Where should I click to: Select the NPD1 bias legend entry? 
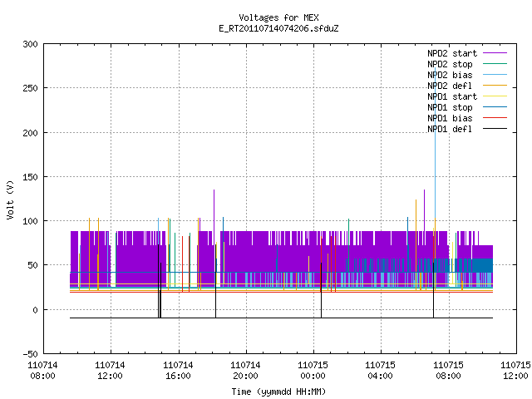pos(450,118)
